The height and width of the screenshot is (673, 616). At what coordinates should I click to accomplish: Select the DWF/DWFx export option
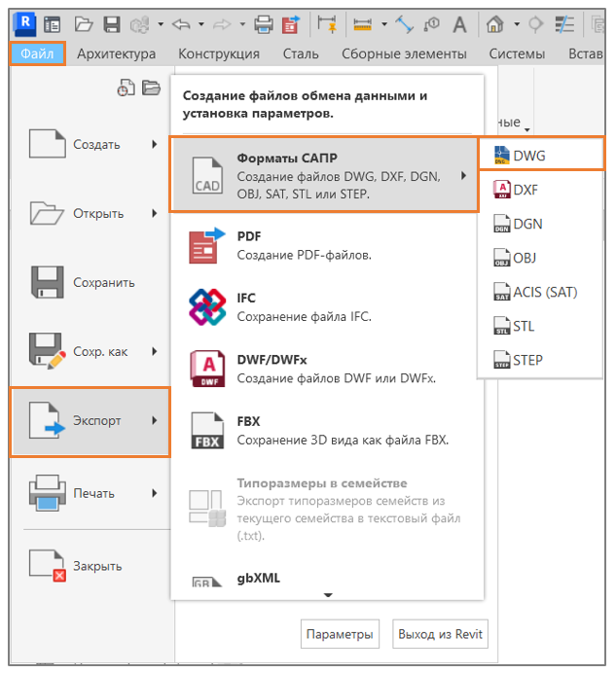click(326, 370)
